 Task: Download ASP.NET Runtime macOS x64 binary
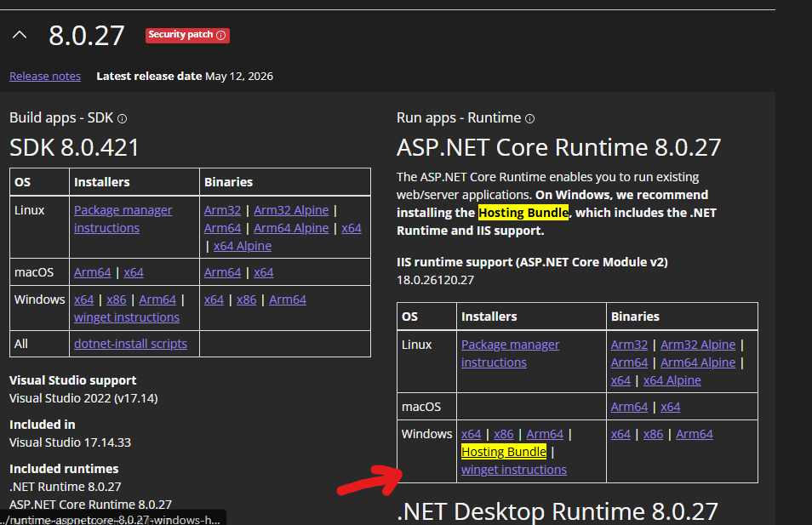tap(671, 407)
